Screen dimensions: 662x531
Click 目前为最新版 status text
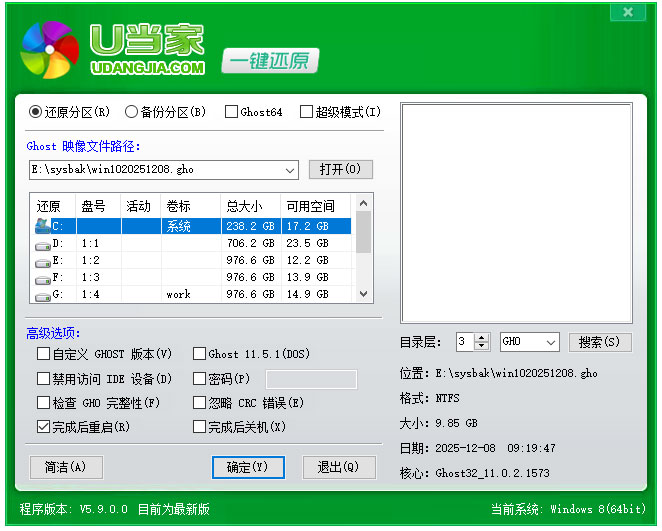pyautogui.click(x=174, y=509)
